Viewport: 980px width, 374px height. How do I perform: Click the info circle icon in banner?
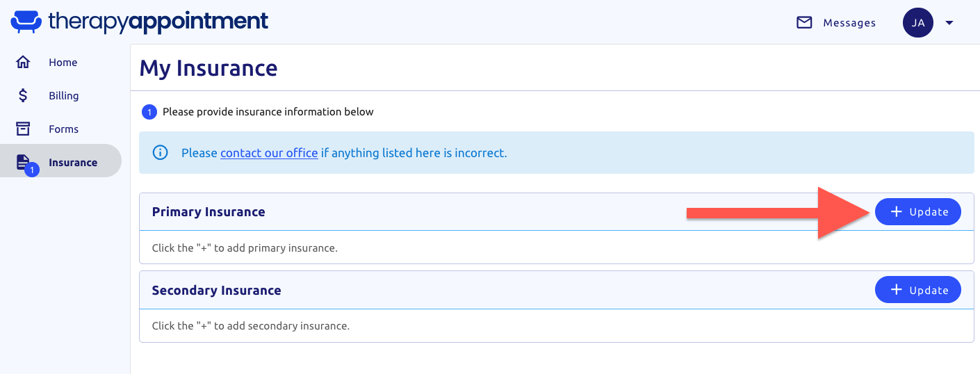pos(161,152)
